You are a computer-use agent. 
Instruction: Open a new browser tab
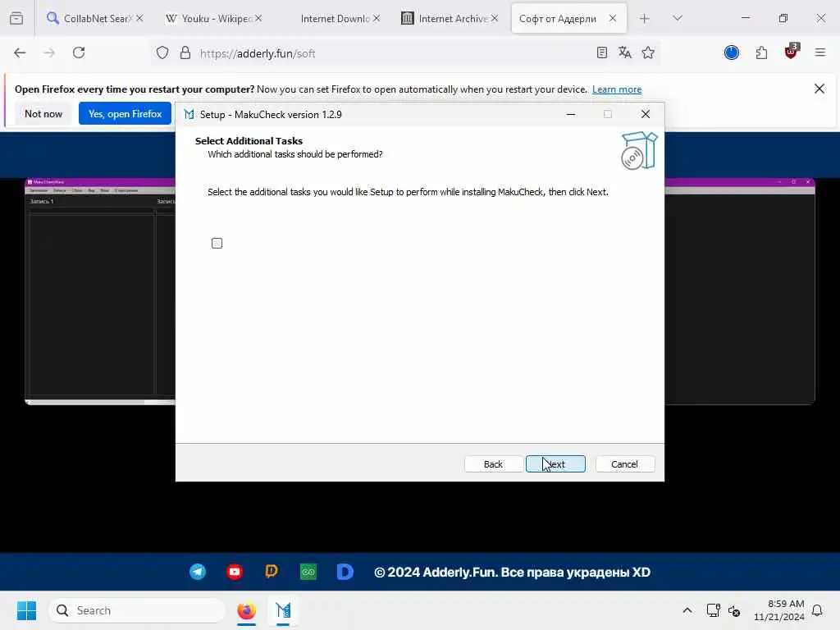645,18
